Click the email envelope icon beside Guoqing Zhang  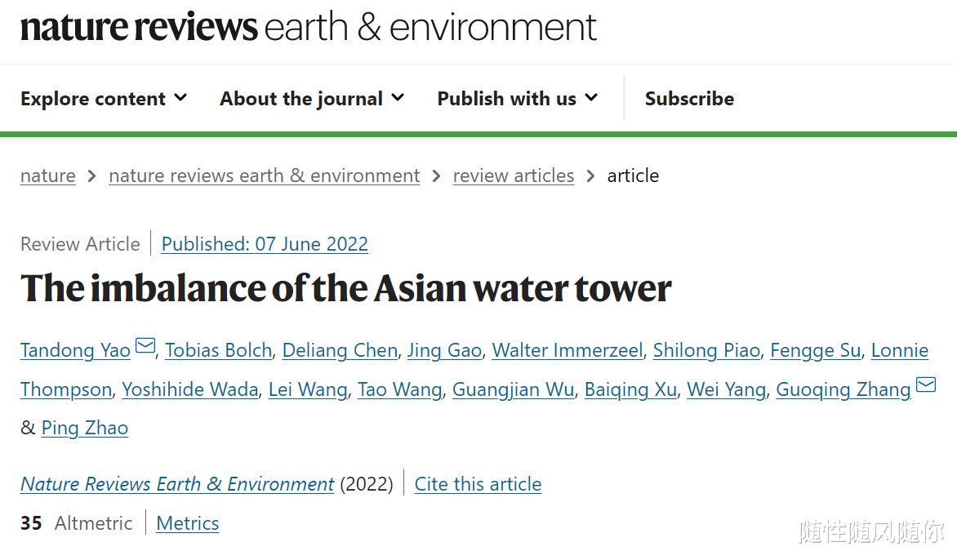926,385
